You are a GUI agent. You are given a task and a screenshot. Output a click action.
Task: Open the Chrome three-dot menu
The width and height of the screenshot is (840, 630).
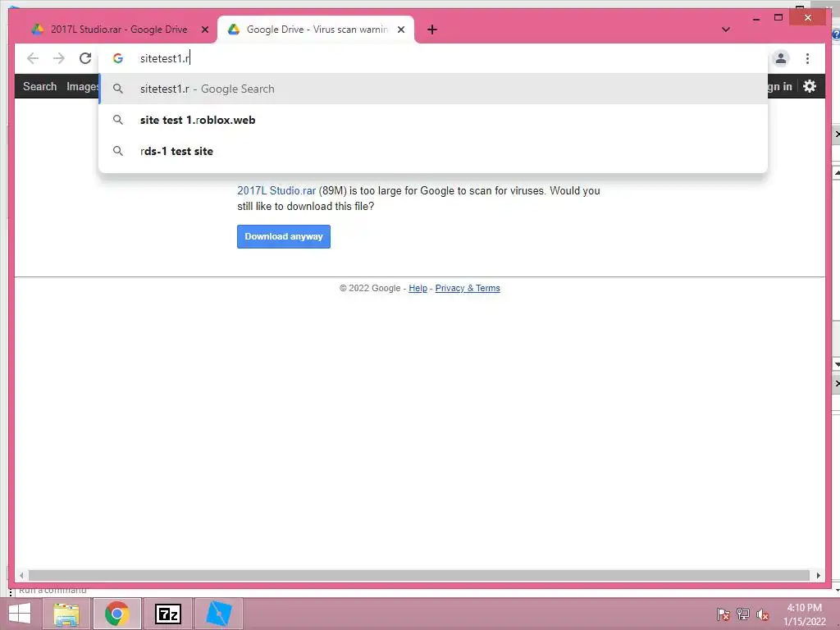(x=807, y=58)
